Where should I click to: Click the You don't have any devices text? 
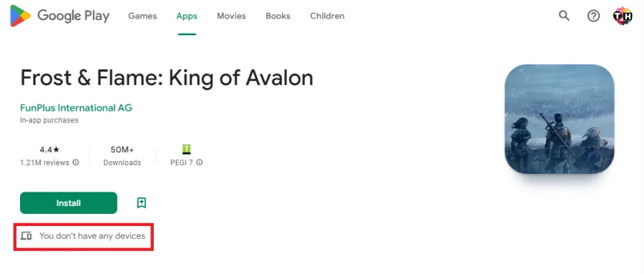click(92, 236)
